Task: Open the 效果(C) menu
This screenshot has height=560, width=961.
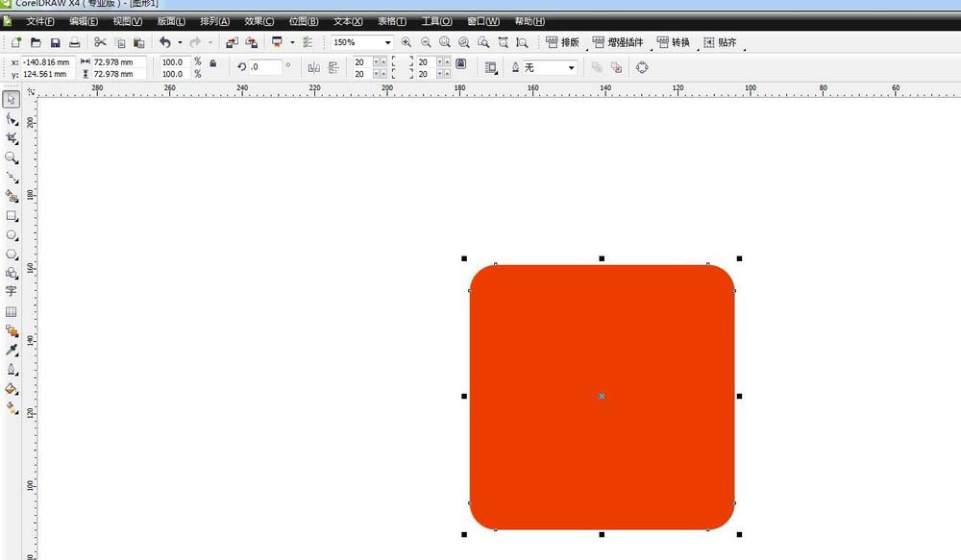Action: 259,21
